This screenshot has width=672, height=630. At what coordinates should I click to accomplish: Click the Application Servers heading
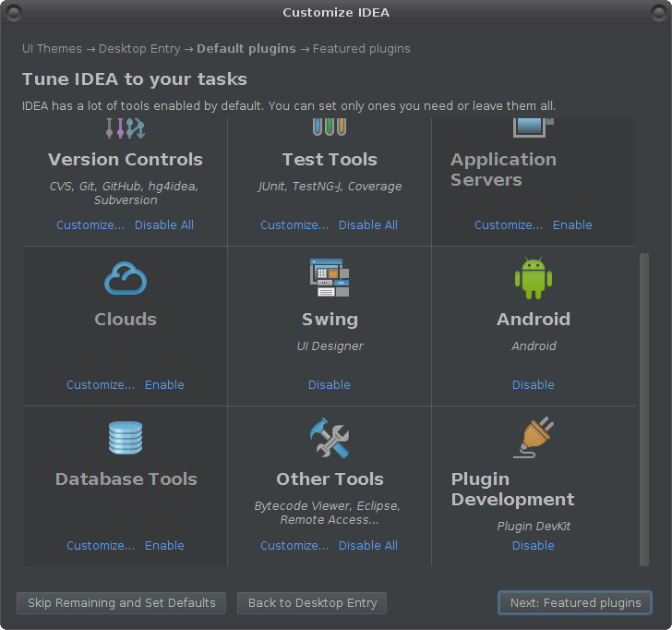point(504,170)
